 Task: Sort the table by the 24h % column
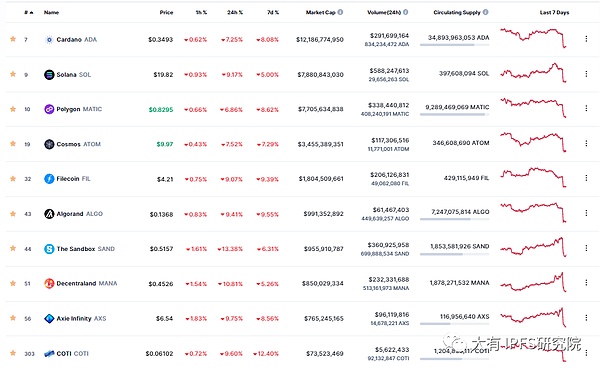(235, 12)
